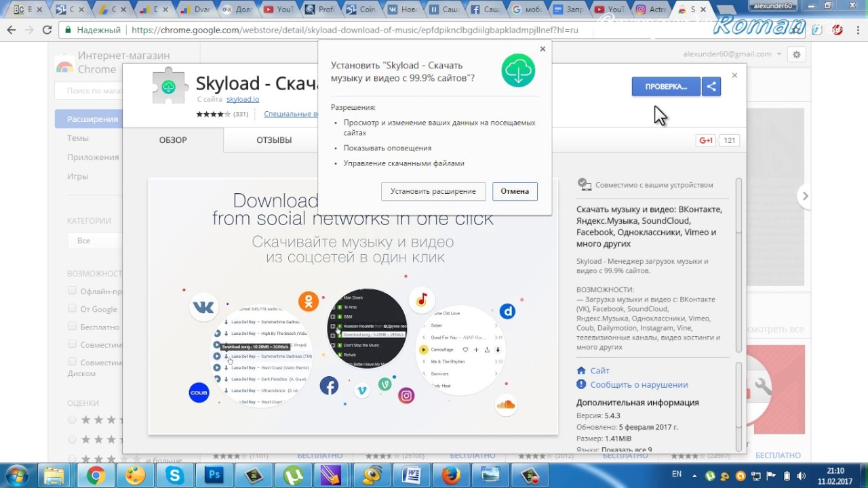Open the Web Store settings gear
868x488 pixels.
pos(797,54)
